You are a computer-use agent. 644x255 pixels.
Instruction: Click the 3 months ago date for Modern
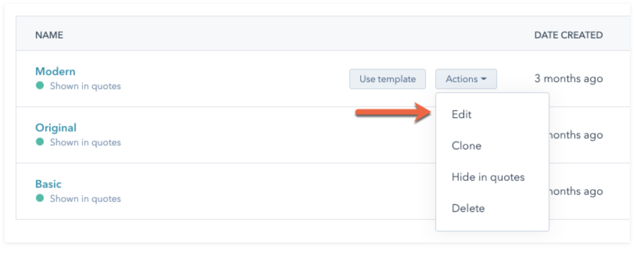click(568, 79)
